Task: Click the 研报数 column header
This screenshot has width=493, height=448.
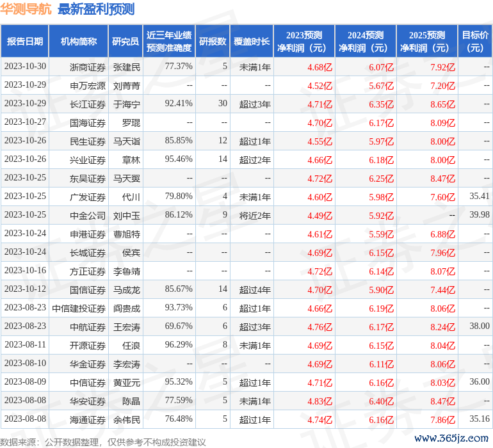Action: (x=213, y=41)
